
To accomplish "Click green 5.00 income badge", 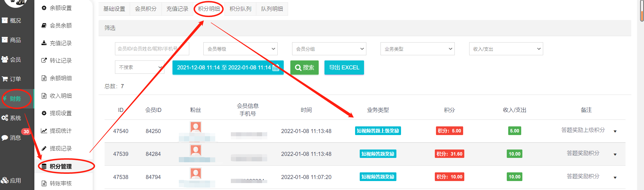I will pos(515,131).
